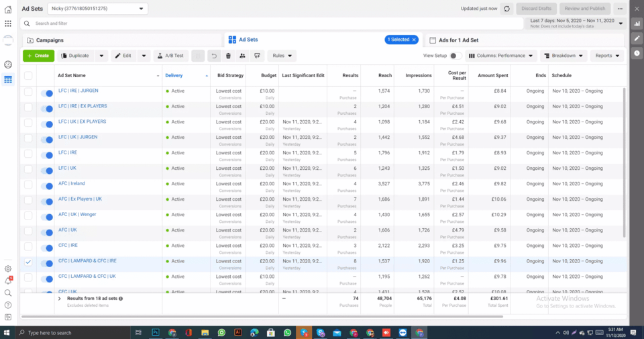Click the pencil edit icon in right panel

click(x=637, y=38)
